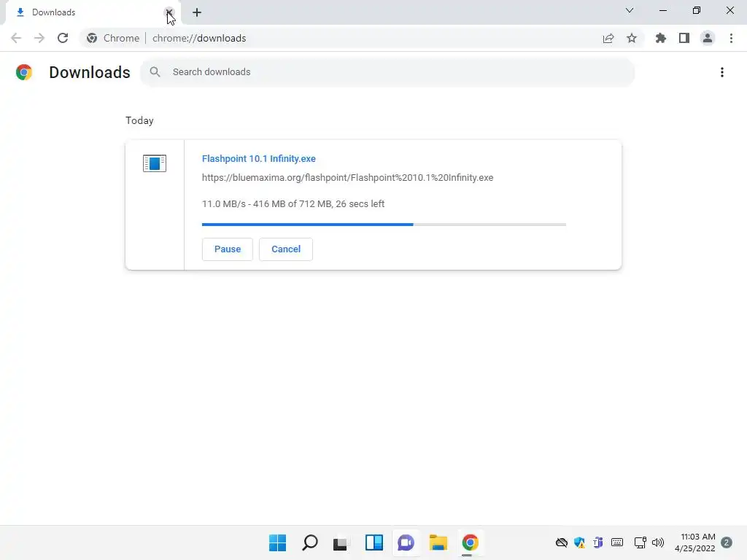Click the browser forward arrow

point(39,38)
